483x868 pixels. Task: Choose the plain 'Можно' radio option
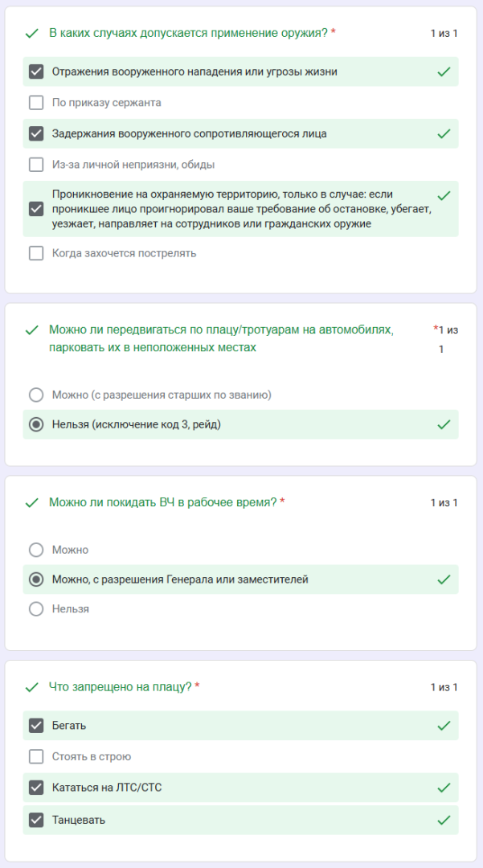tap(36, 550)
